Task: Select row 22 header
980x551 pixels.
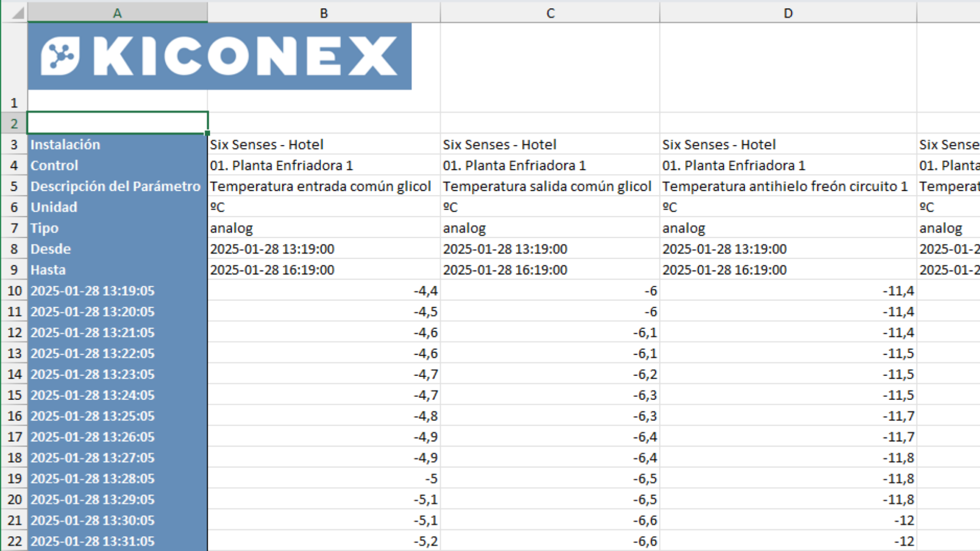Action: pyautogui.click(x=14, y=541)
